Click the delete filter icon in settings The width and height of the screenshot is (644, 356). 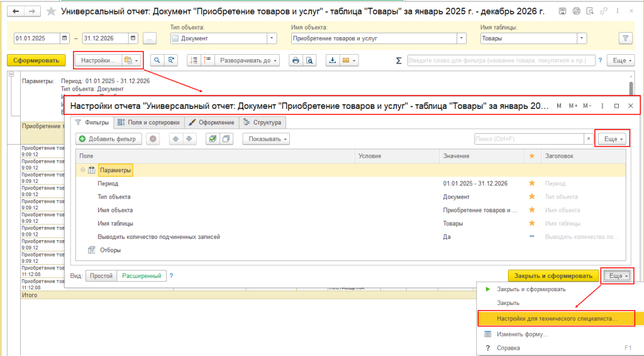(153, 138)
